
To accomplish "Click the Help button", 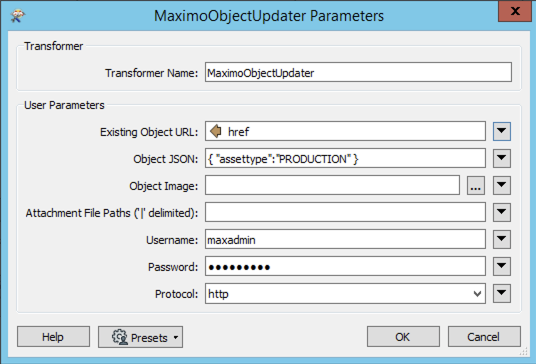I will pyautogui.click(x=53, y=337).
